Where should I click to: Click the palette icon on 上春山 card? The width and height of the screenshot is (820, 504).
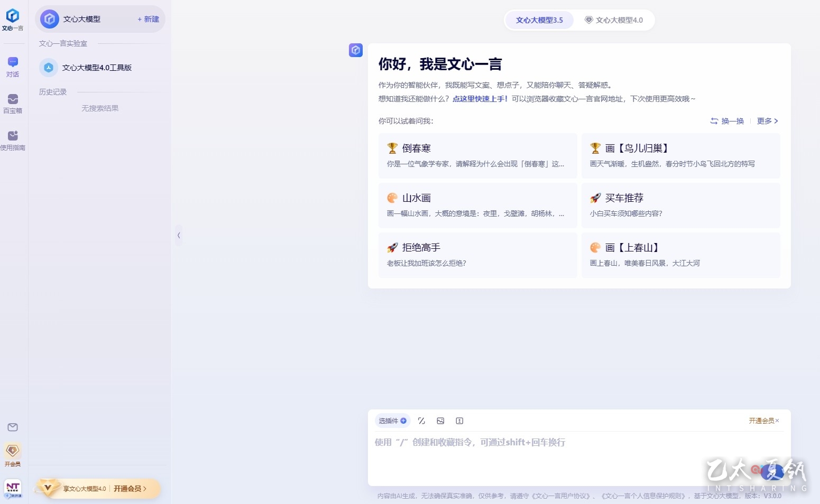[x=595, y=247]
